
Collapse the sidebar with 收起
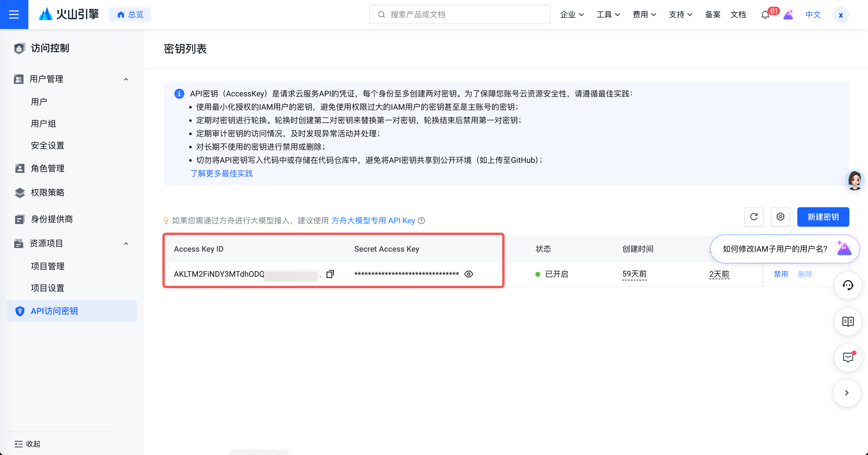(x=28, y=444)
